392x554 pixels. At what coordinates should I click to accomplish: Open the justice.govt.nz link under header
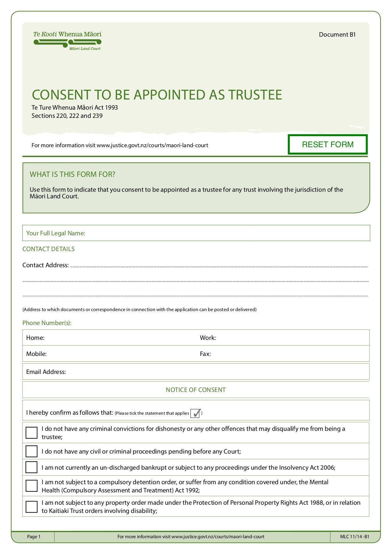(152, 145)
